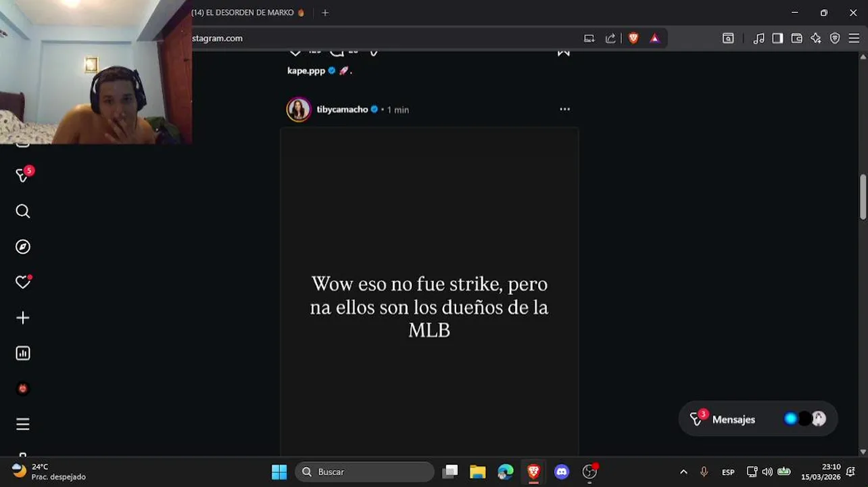This screenshot has width=868, height=487.
Task: Open the sidebar hamburger More menu
Action: click(x=23, y=424)
